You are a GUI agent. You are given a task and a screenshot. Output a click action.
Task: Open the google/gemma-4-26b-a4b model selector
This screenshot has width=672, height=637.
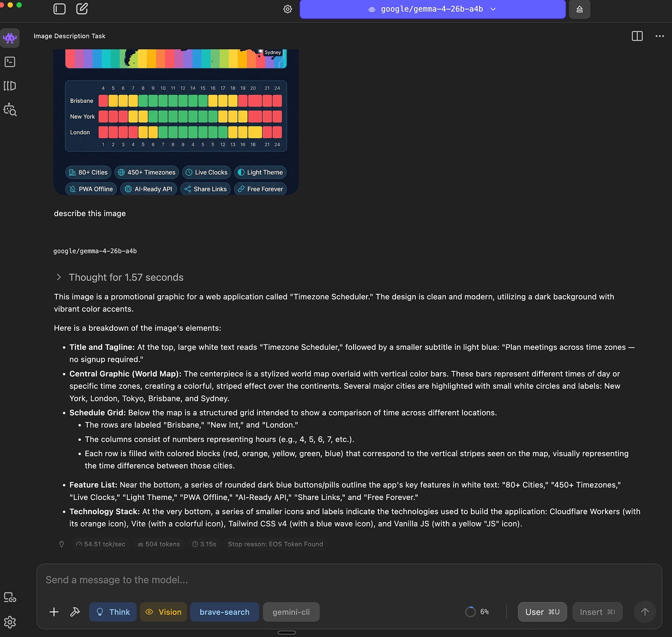click(x=432, y=9)
